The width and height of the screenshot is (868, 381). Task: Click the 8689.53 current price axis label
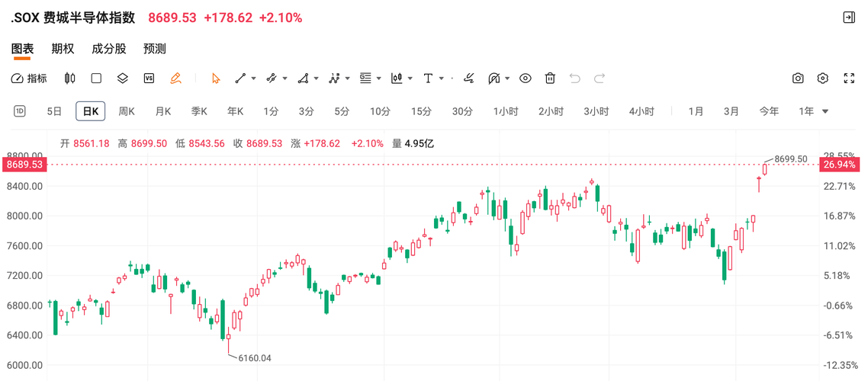pos(25,165)
